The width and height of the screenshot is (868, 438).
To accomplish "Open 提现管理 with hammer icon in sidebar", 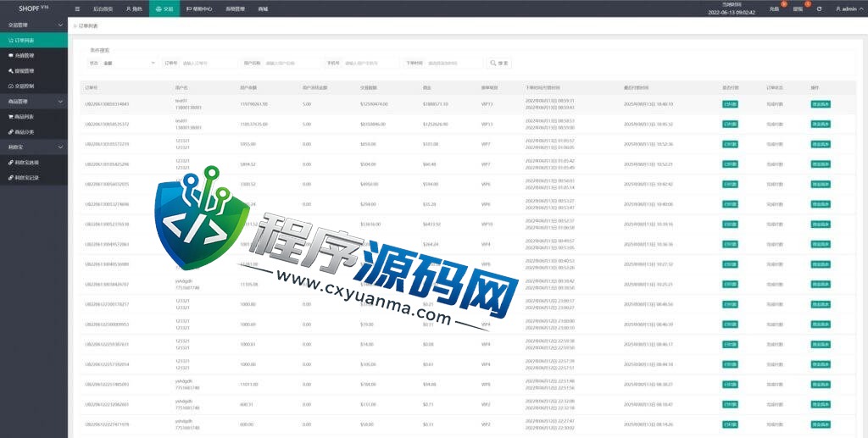I will 34,71.
